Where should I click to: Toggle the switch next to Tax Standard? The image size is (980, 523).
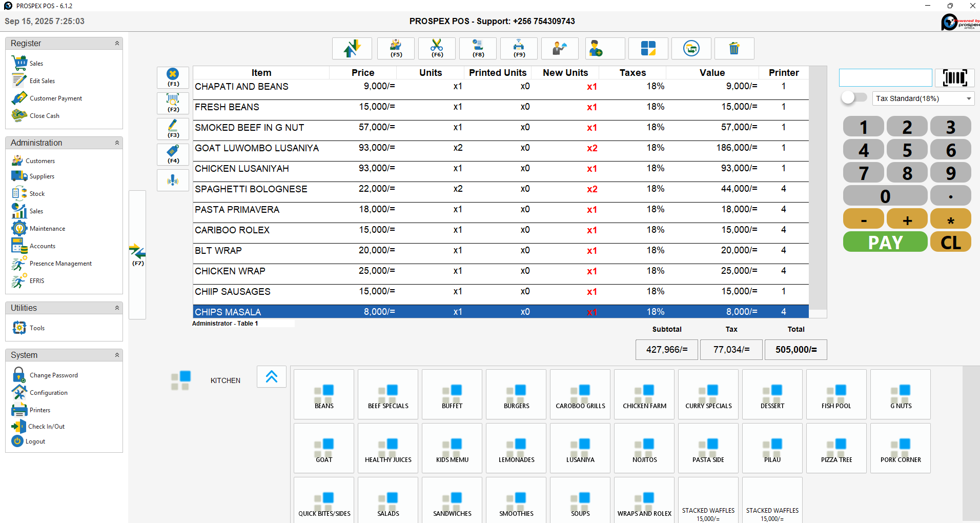pyautogui.click(x=853, y=98)
